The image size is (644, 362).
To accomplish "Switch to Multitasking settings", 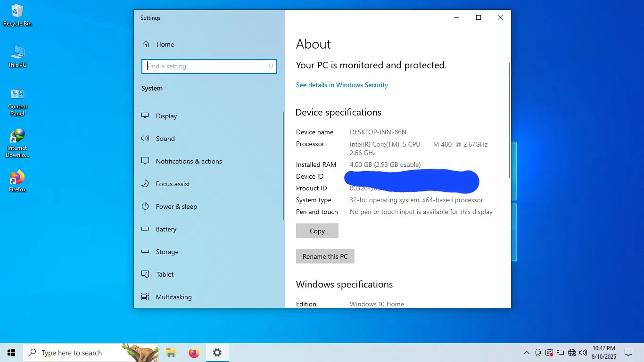I will (x=173, y=297).
